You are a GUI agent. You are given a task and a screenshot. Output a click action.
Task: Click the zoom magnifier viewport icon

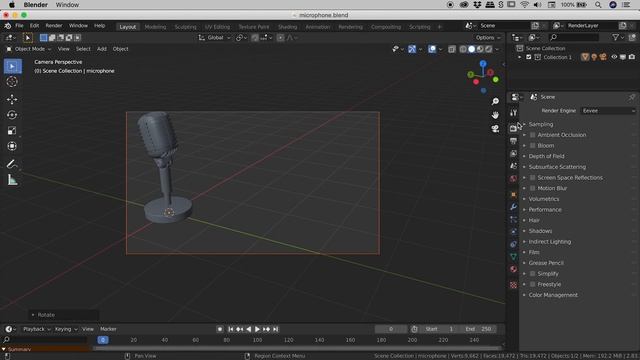pos(495,101)
